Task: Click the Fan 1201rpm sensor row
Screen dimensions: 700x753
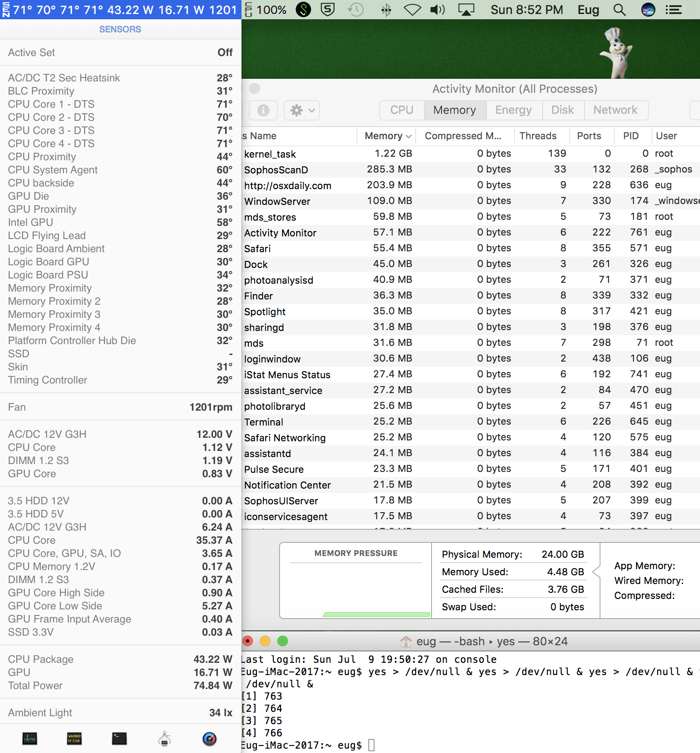Action: coord(120,407)
